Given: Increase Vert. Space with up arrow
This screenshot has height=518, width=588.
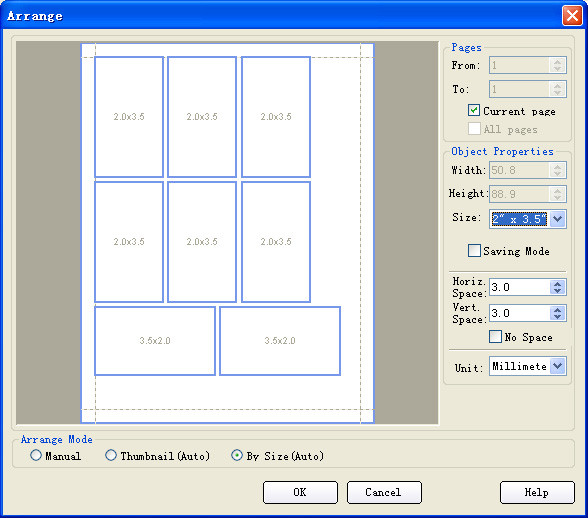Looking at the screenshot, I should (x=558, y=310).
